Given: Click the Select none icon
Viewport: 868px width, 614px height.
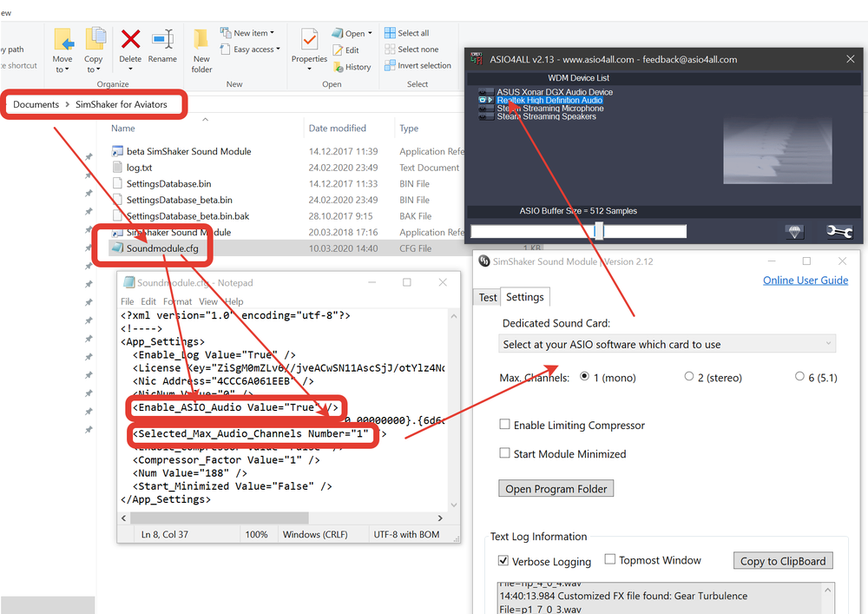Looking at the screenshot, I should [390, 50].
